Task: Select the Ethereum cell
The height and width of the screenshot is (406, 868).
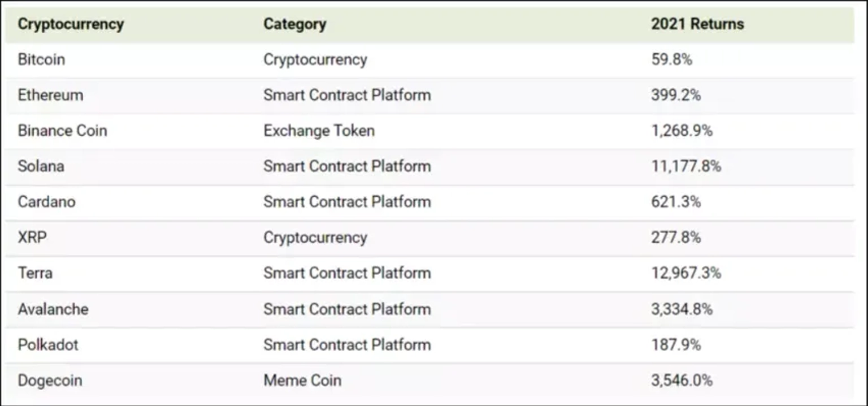Action: 50,95
